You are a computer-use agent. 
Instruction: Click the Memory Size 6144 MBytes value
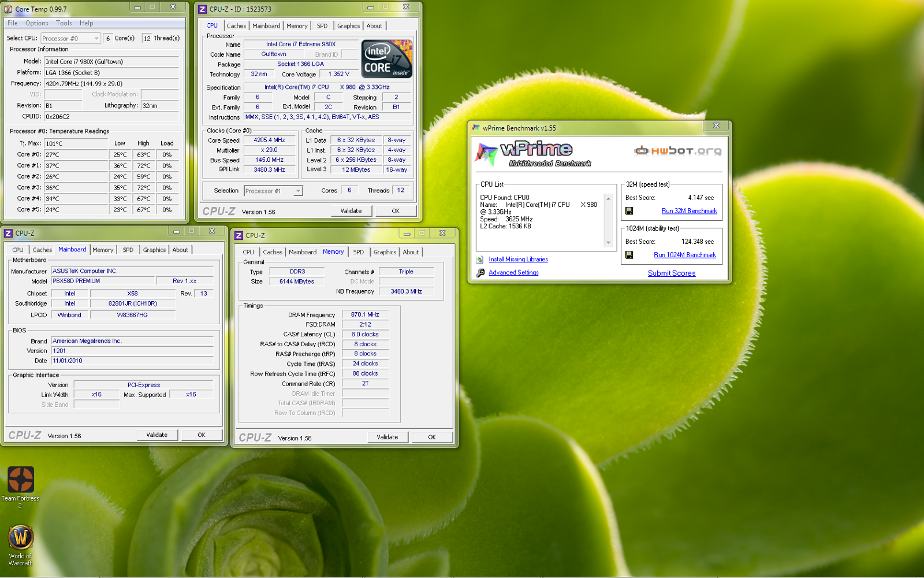click(x=297, y=281)
